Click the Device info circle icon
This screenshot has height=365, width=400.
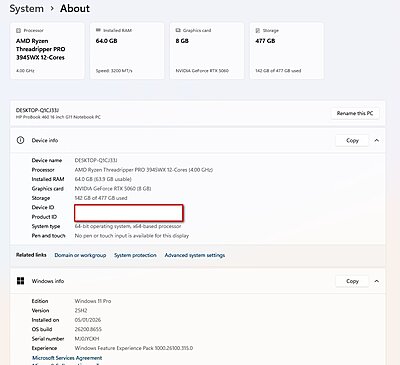tap(20, 140)
